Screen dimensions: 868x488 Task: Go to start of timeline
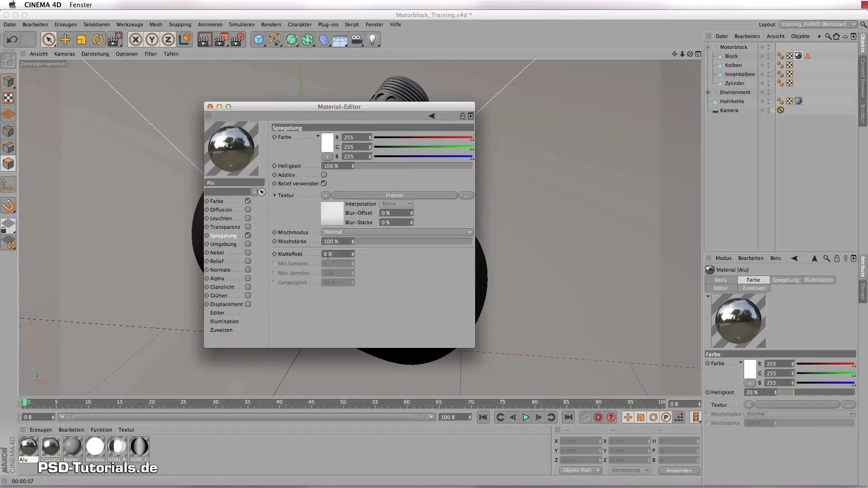point(483,417)
